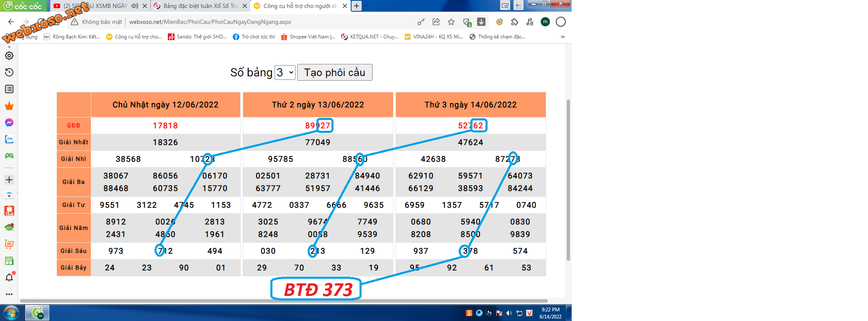Open 'VINA24H - KQ XS Mi...' bookmark

(x=434, y=37)
